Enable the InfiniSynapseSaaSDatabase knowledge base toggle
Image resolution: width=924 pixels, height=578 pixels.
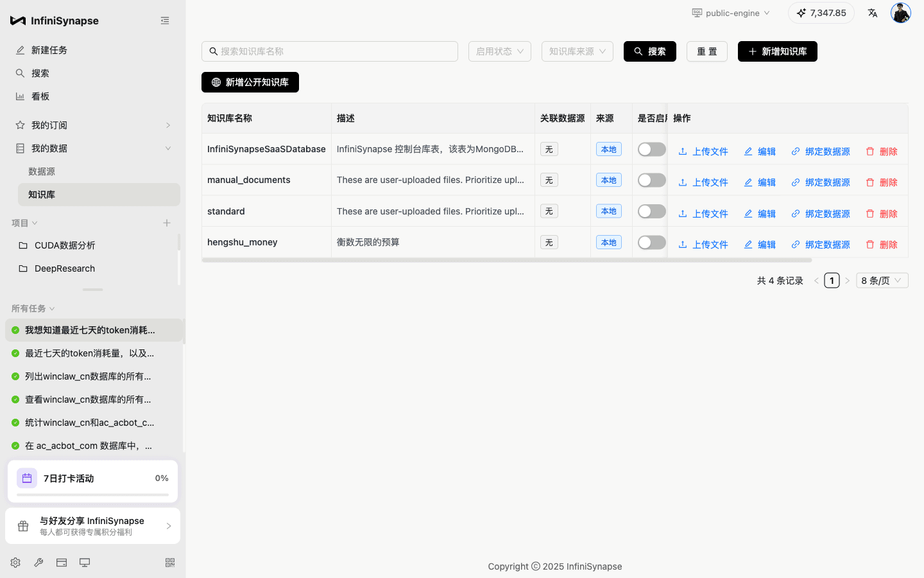(651, 150)
